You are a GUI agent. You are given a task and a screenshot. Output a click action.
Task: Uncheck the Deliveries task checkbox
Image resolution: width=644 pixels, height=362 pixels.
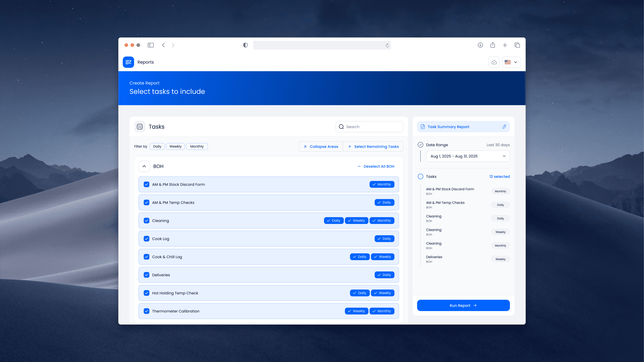tap(147, 275)
